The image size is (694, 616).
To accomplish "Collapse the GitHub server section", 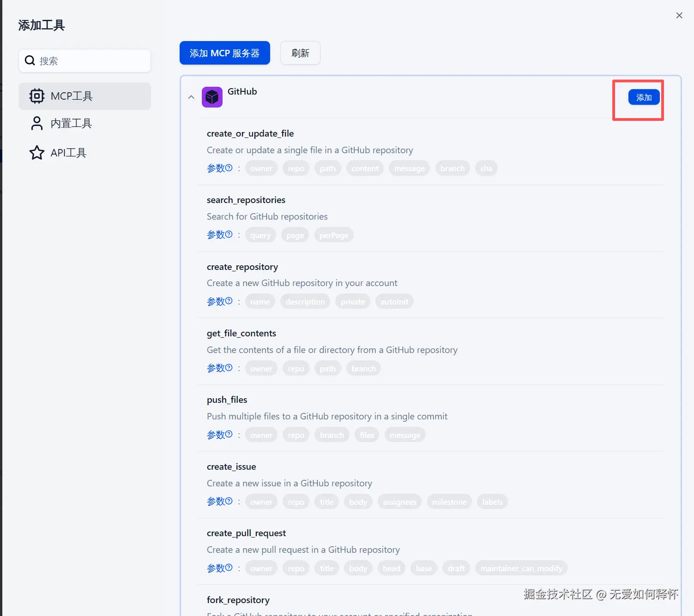I will pos(191,97).
